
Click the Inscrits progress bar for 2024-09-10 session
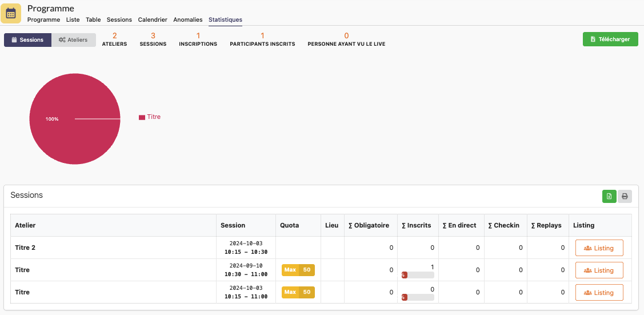[418, 275]
